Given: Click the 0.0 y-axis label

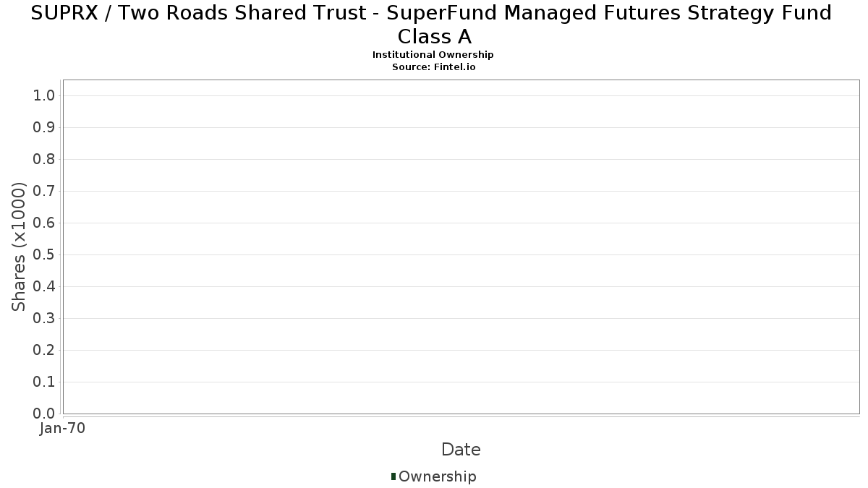Looking at the screenshot, I should pyautogui.click(x=44, y=414).
